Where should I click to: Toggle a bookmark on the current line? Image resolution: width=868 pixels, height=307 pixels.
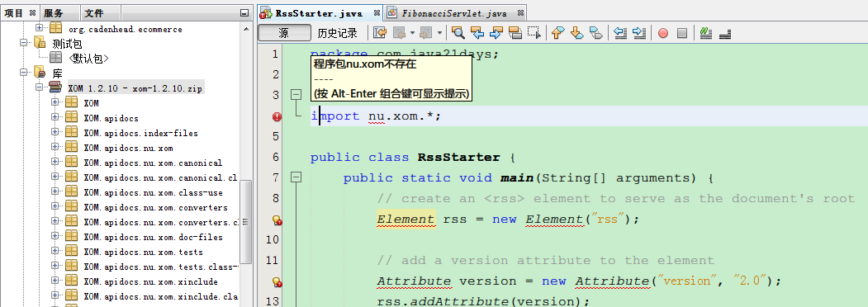click(x=596, y=33)
